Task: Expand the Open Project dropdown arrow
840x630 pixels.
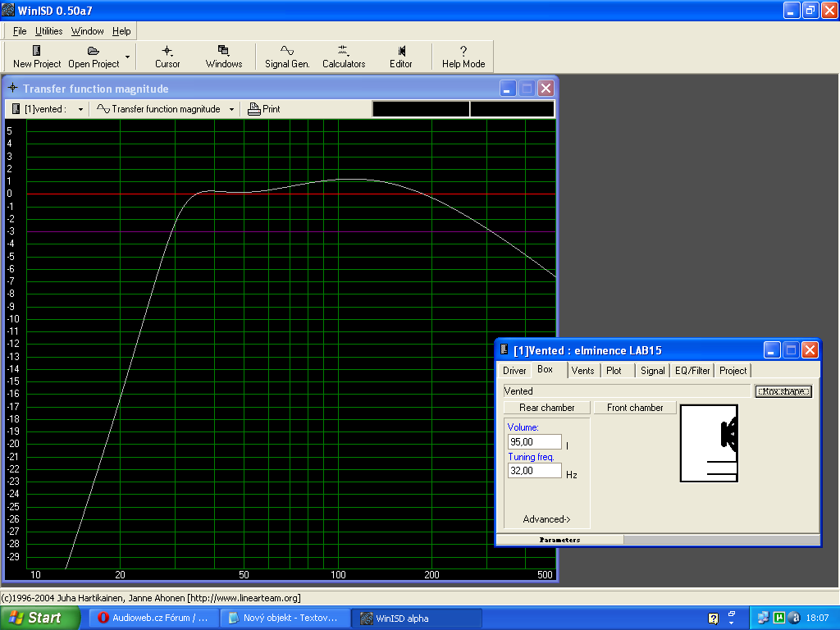Action: tap(127, 57)
